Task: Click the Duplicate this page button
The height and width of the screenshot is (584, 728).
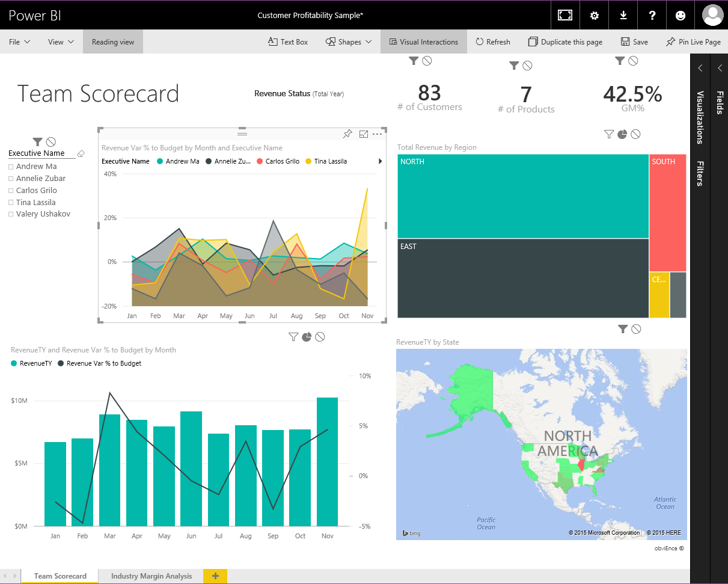Action: point(565,41)
